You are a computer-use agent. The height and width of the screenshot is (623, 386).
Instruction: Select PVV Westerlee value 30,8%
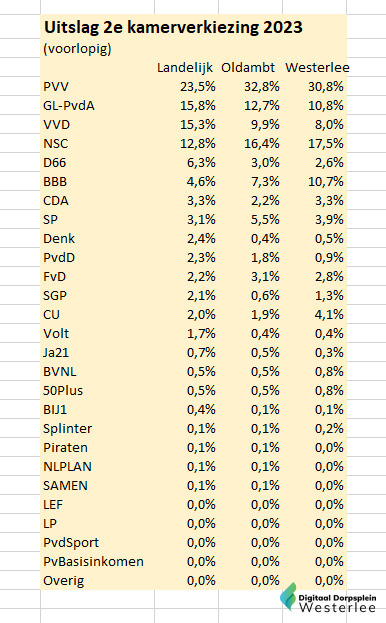pyautogui.click(x=326, y=87)
